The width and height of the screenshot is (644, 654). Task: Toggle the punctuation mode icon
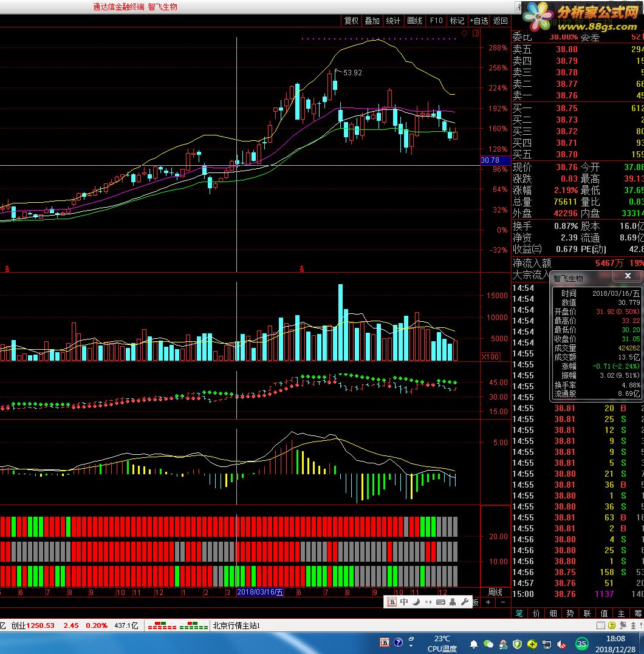tap(428, 602)
